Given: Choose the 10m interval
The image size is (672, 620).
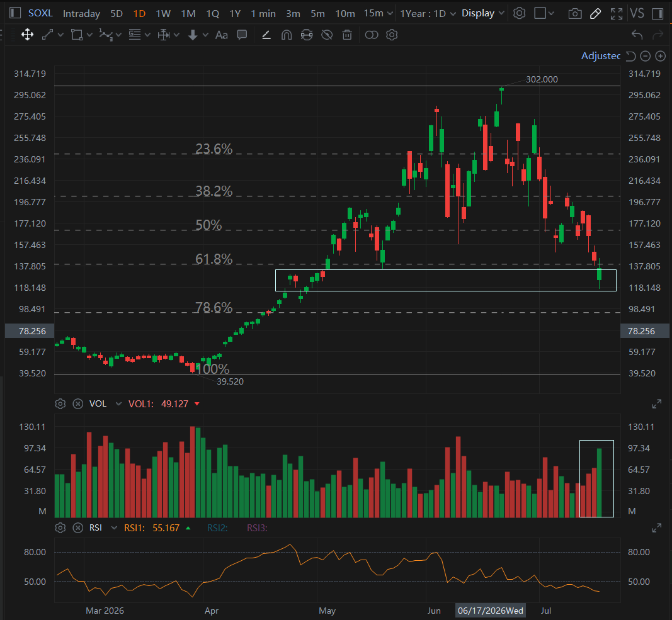Looking at the screenshot, I should 345,14.
